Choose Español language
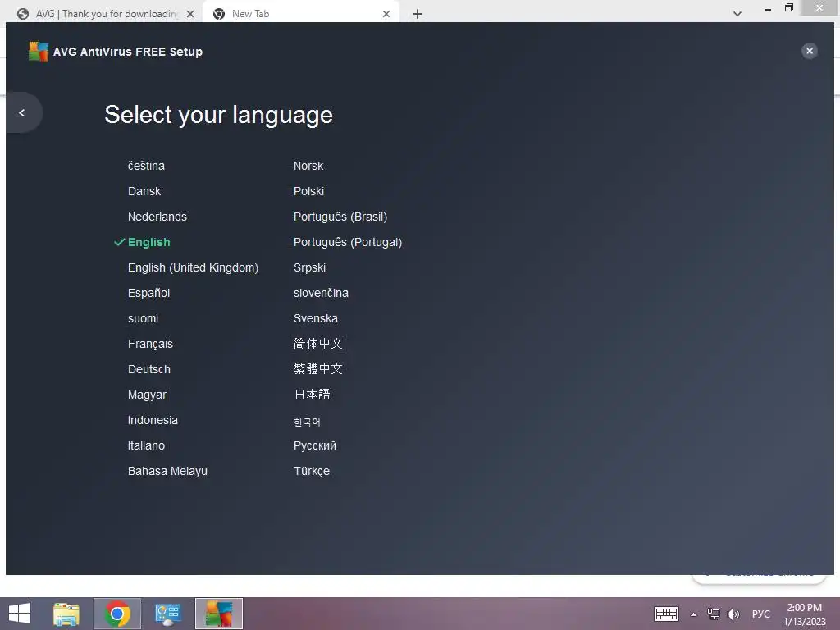Viewport: 840px width, 630px height. [148, 293]
